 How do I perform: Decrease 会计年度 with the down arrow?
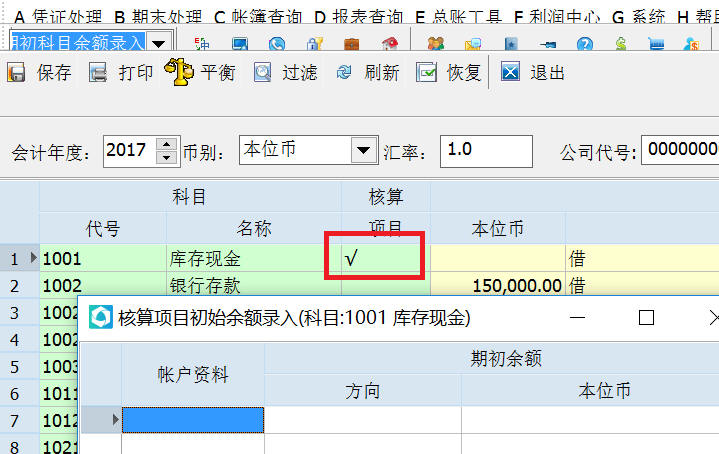[x=166, y=157]
